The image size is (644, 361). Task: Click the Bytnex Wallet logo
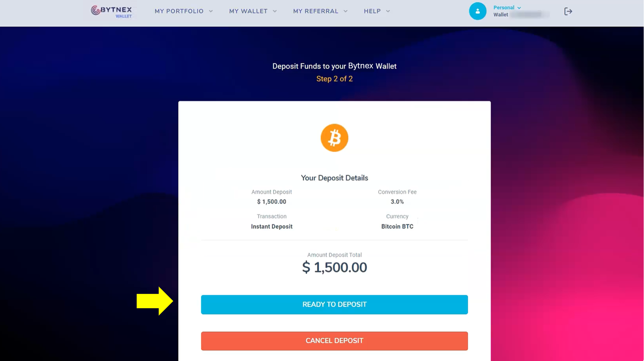point(112,11)
